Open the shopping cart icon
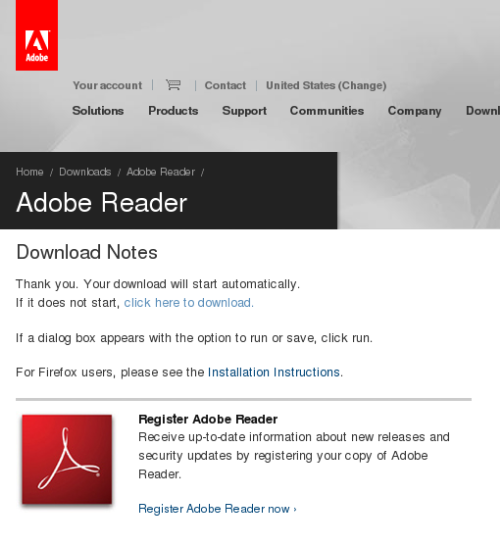The height and width of the screenshot is (544, 500). tap(173, 85)
